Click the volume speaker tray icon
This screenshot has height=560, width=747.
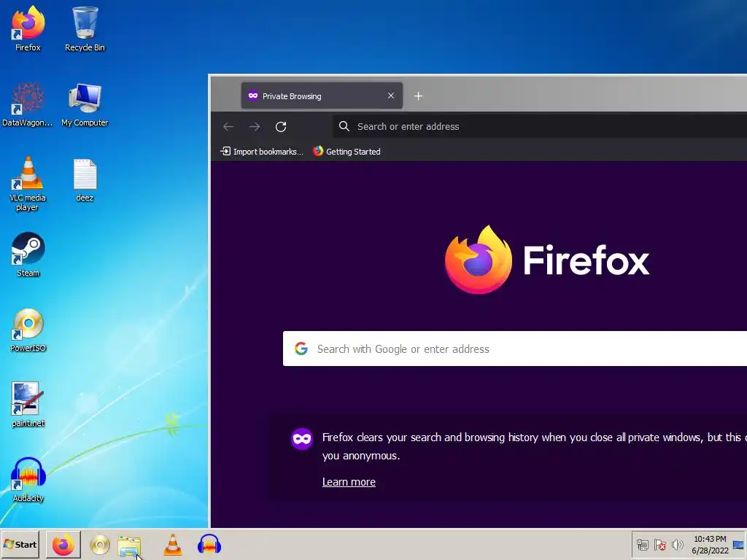pyautogui.click(x=677, y=544)
